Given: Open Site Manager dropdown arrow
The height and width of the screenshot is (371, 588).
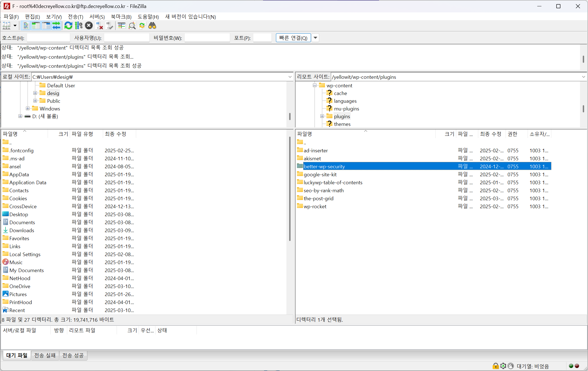Looking at the screenshot, I should (x=15, y=26).
